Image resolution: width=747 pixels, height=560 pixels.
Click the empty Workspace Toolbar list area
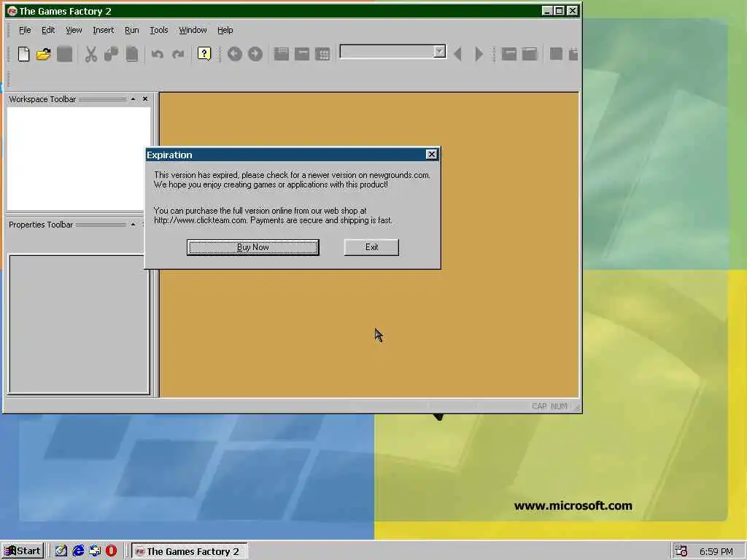point(79,158)
